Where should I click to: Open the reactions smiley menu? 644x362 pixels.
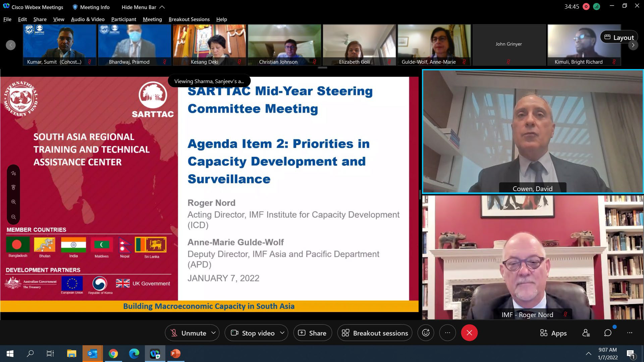pyautogui.click(x=426, y=333)
